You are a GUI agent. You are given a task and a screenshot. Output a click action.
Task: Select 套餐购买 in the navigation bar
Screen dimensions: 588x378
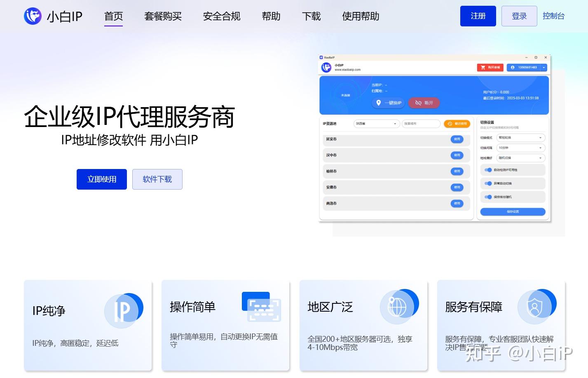pyautogui.click(x=163, y=16)
